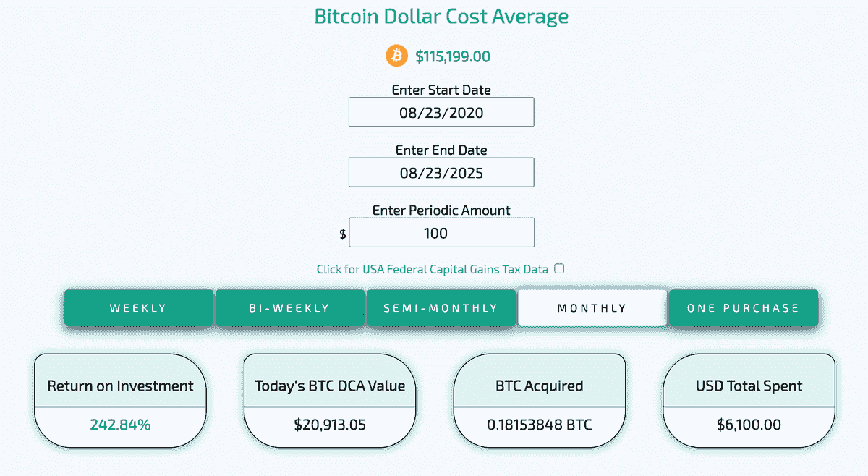The height and width of the screenshot is (476, 868).
Task: Click the USD Total Spent card header
Action: click(749, 386)
